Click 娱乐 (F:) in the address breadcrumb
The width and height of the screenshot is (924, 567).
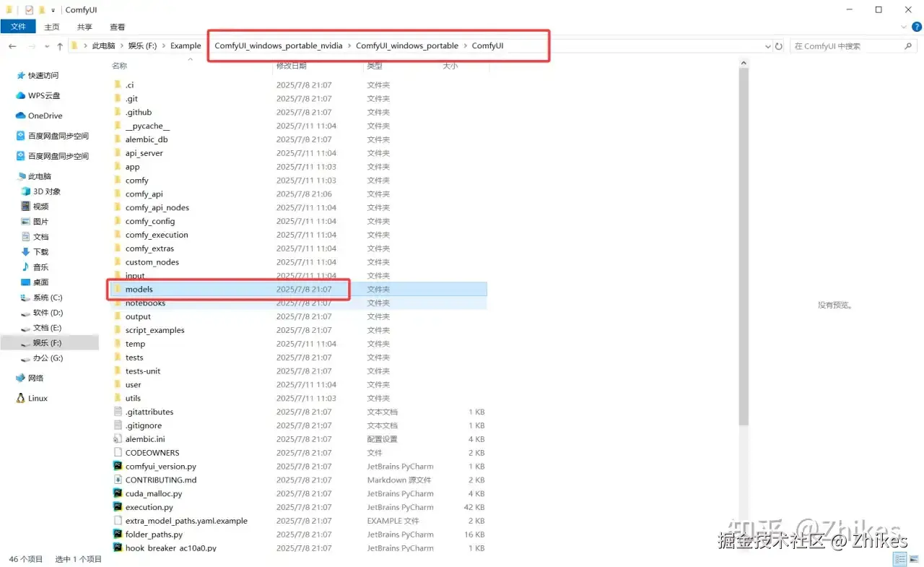point(142,46)
